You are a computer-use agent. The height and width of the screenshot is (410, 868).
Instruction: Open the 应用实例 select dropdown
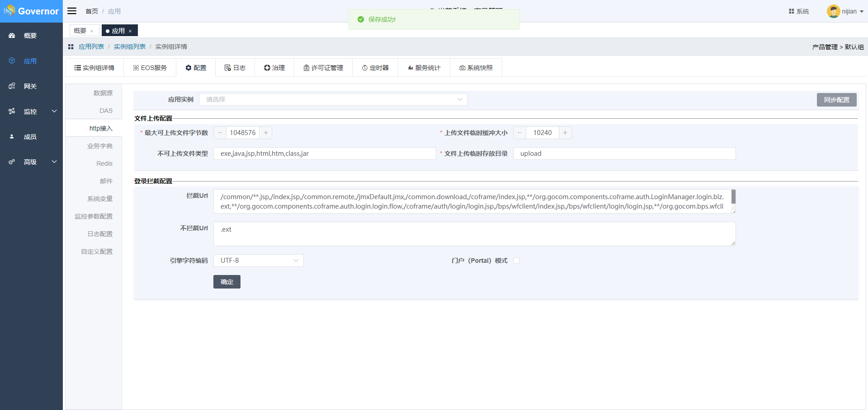pyautogui.click(x=333, y=99)
